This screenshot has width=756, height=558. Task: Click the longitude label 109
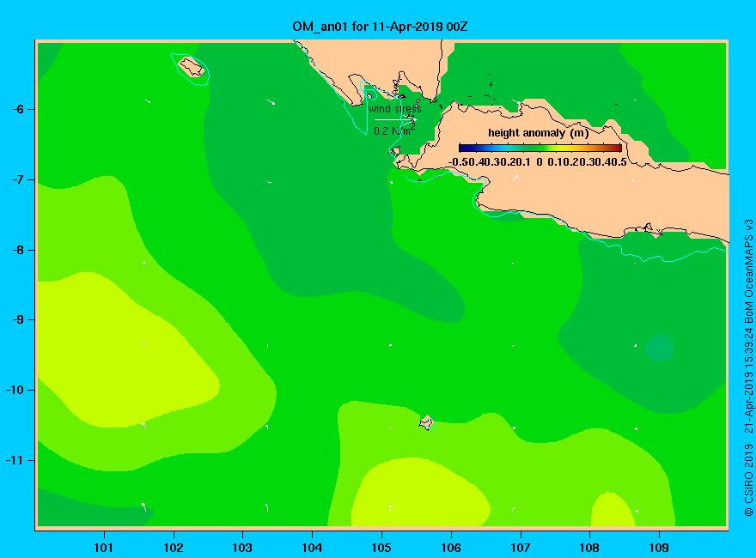click(659, 548)
